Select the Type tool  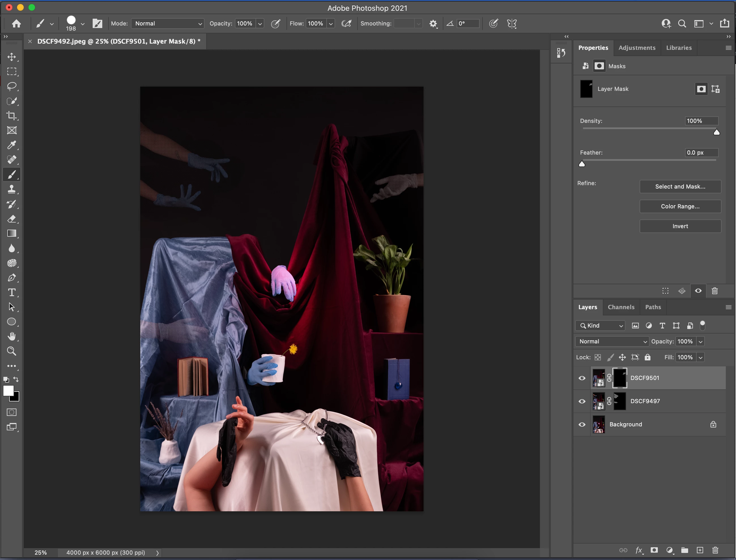[x=12, y=292]
